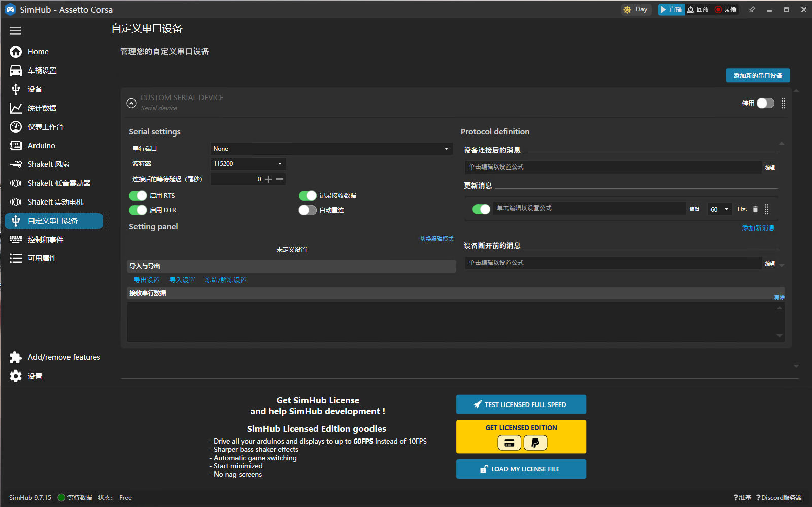The height and width of the screenshot is (507, 812).
Task: Click 切换编辑模式 link
Action: (436, 239)
